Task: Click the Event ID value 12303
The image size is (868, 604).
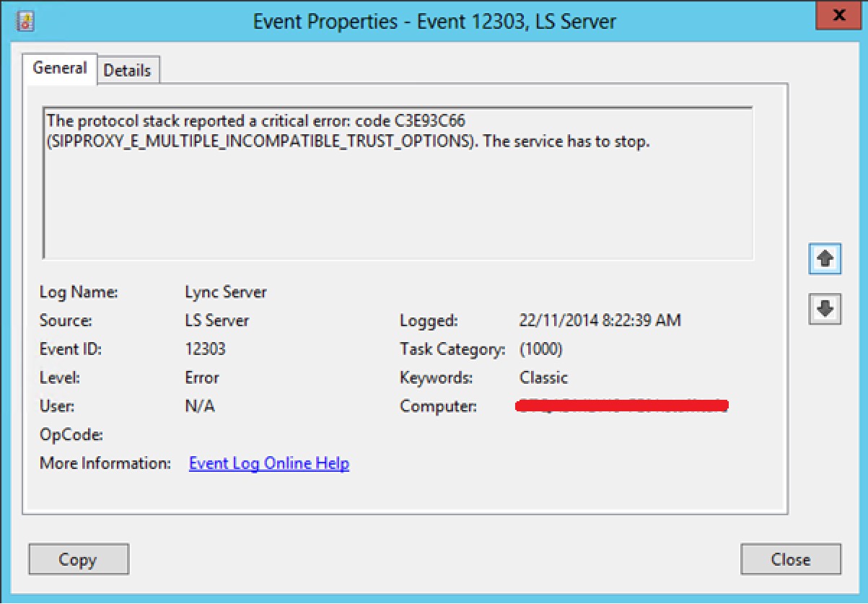Action: [205, 349]
